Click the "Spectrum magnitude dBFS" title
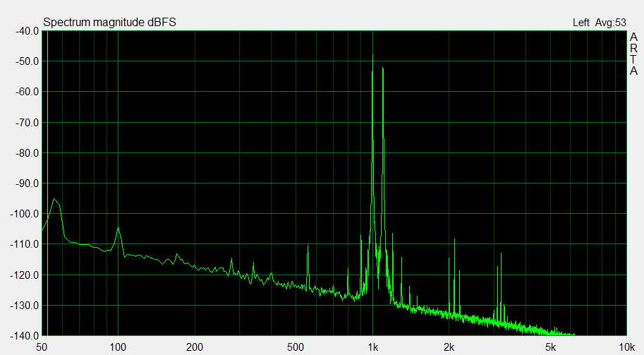Viewport: 644px width, 355px height. pos(109,22)
